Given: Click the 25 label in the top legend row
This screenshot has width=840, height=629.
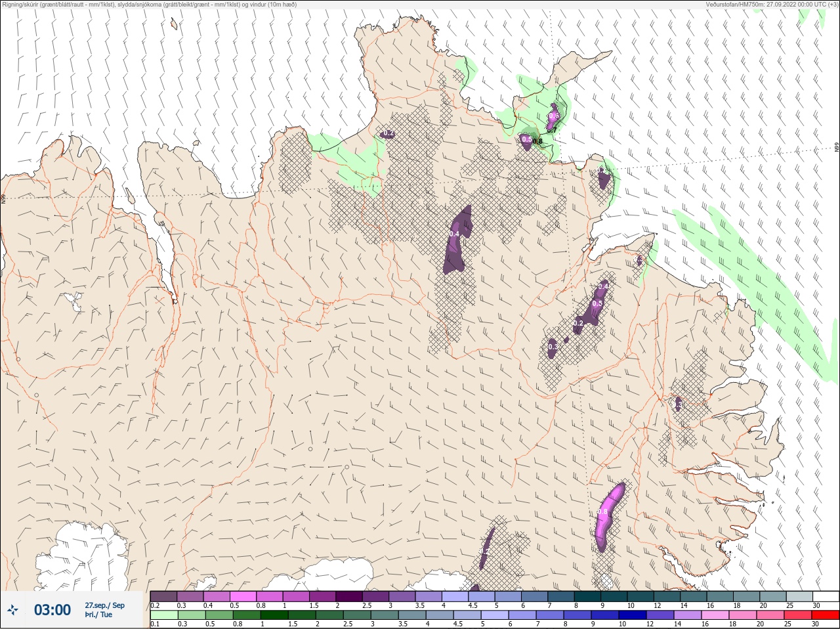Looking at the screenshot, I should [x=789, y=605].
